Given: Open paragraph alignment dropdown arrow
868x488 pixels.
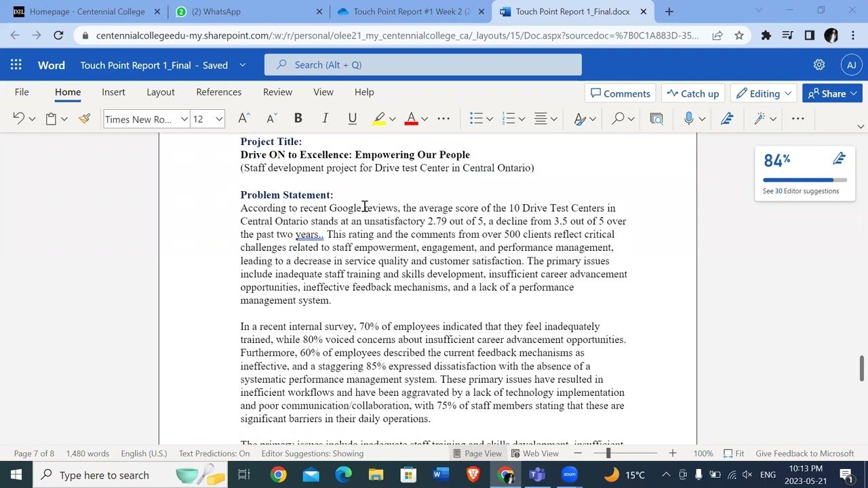Looking at the screenshot, I should point(554,119).
